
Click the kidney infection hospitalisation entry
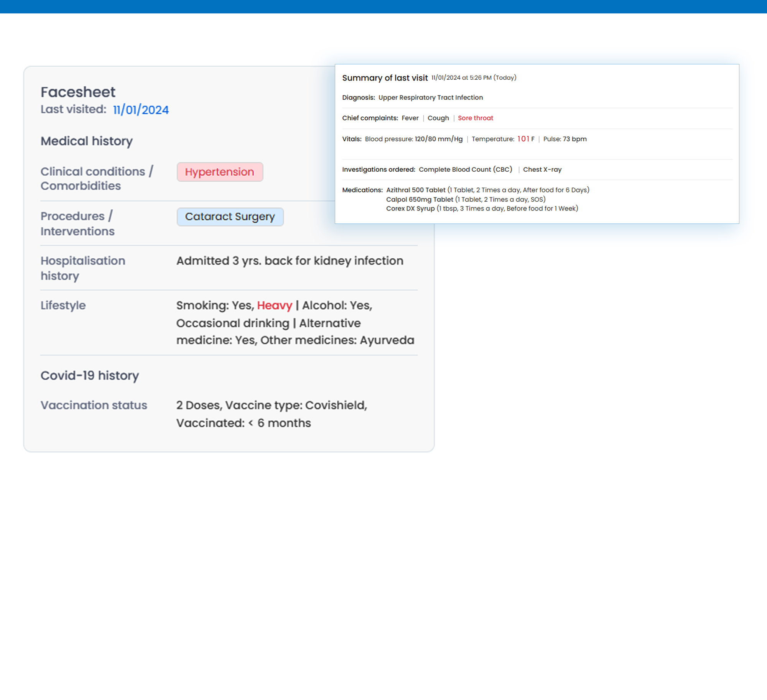(x=290, y=261)
